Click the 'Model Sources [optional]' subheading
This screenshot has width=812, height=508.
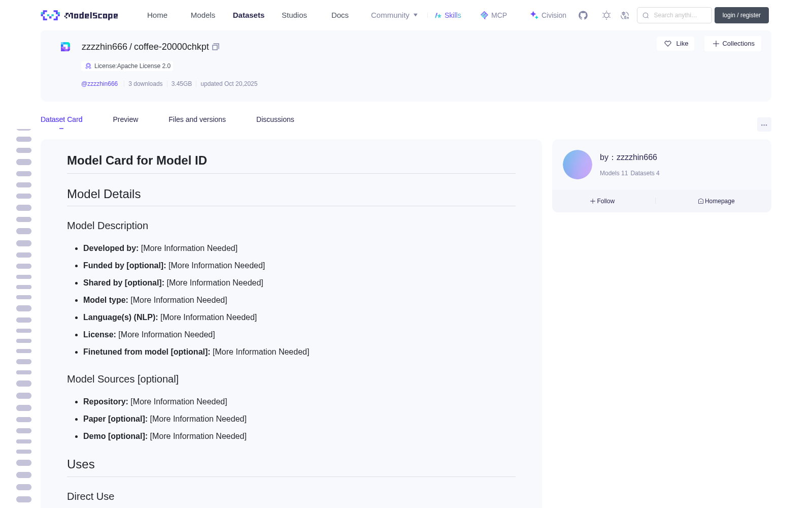(x=123, y=379)
